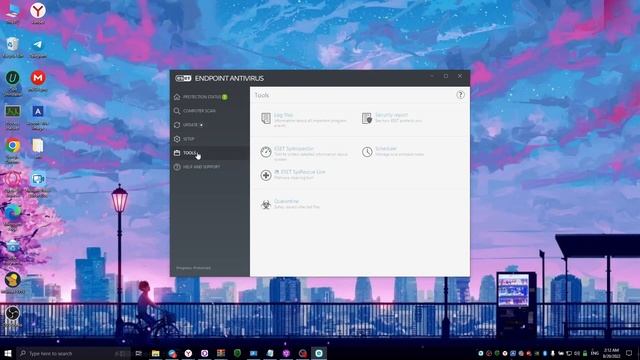This screenshot has height=360, width=640.
Task: Click the Log files document icon
Action: (x=266, y=118)
